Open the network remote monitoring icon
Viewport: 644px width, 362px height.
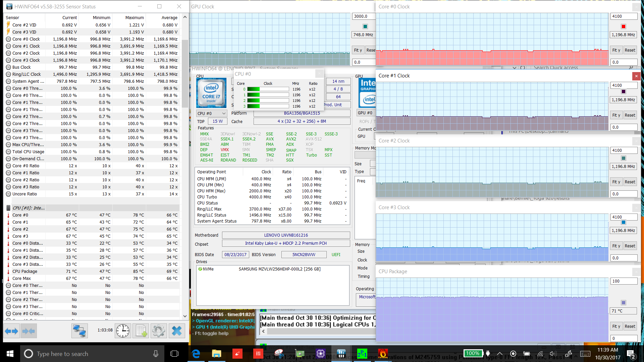(x=79, y=331)
